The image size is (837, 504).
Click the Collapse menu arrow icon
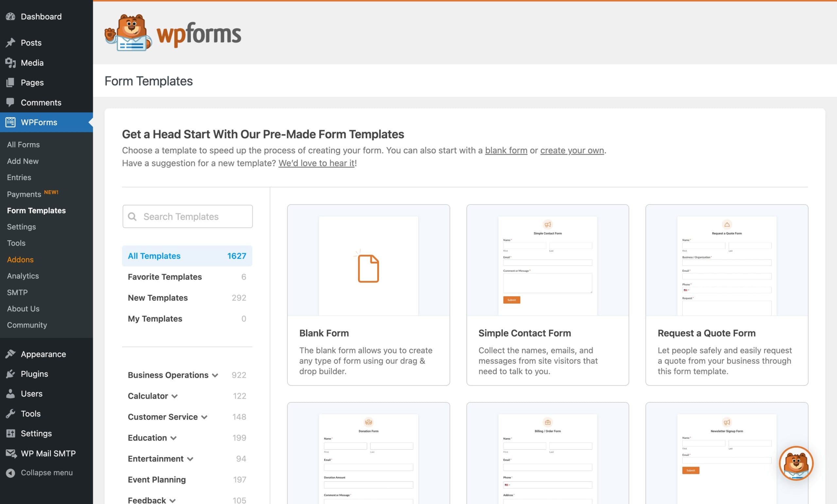pyautogui.click(x=10, y=472)
